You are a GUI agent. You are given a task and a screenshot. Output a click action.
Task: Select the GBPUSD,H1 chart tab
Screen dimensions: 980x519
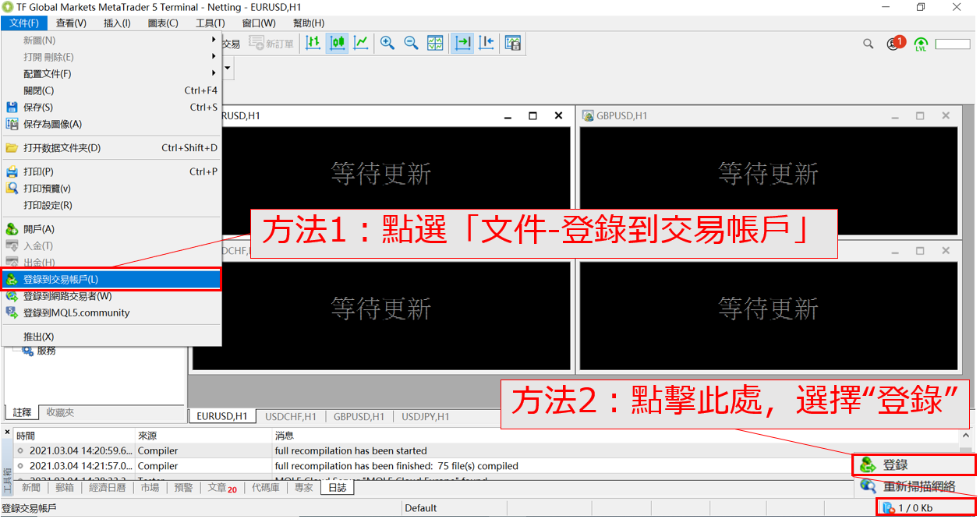coord(359,416)
